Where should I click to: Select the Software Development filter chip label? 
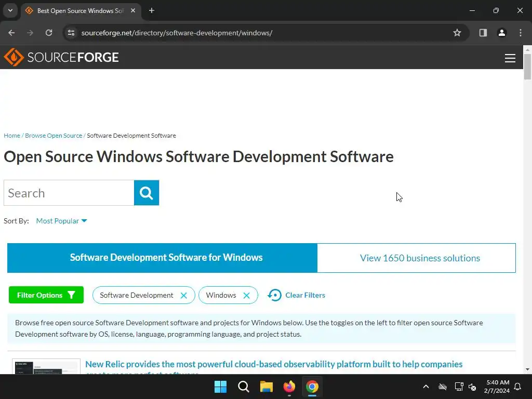(137, 295)
